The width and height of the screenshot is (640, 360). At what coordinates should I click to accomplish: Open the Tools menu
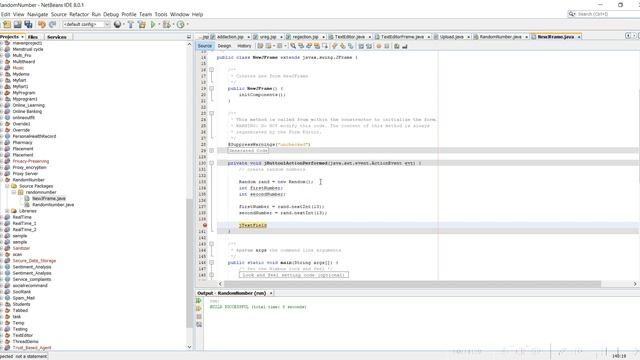161,14
